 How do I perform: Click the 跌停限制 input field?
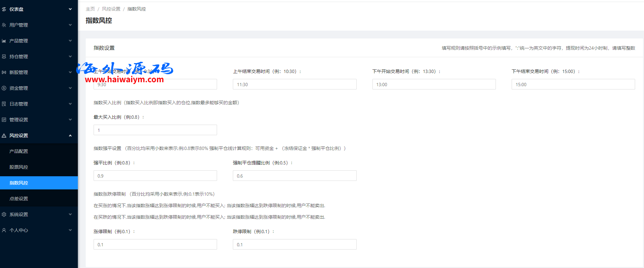[295, 244]
